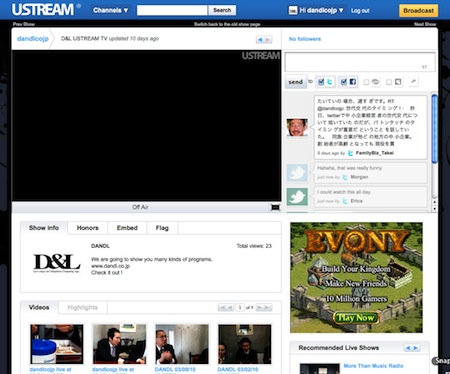The image size is (450, 374).
Task: Click the Twitter avatar beside Morgan's comment
Action: (x=297, y=172)
